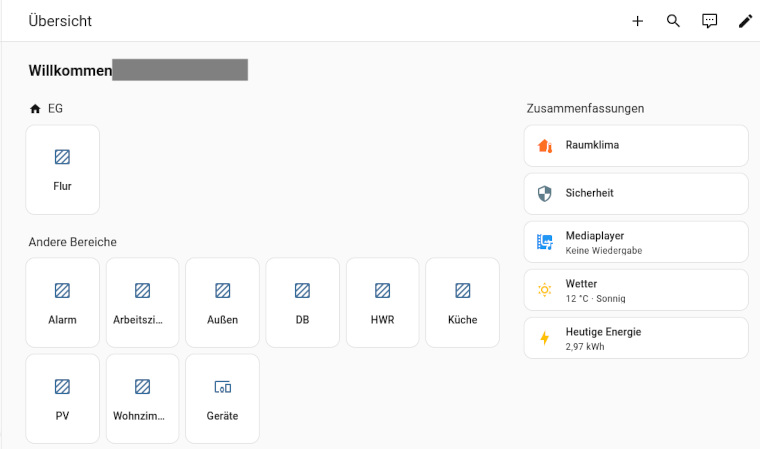Open the Wohnzimmer area card

pyautogui.click(x=142, y=399)
